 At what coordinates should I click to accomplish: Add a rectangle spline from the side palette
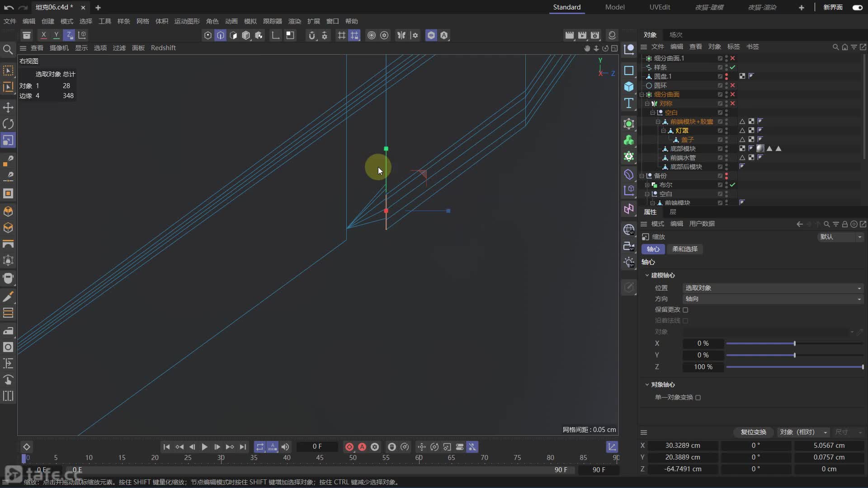629,70
